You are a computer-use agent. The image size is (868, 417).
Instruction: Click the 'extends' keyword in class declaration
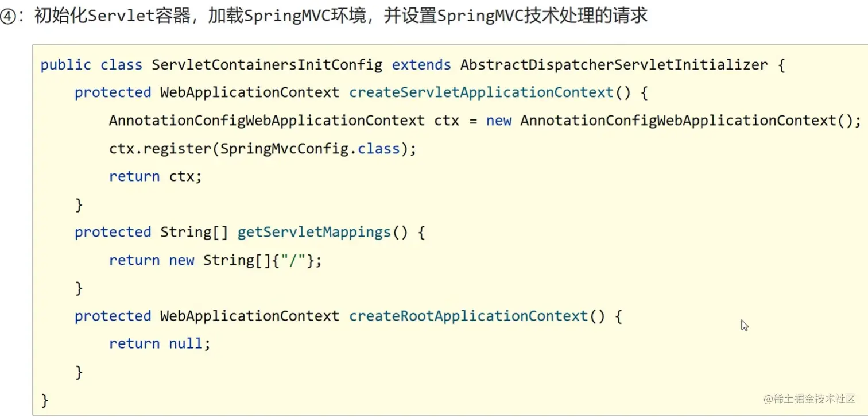(421, 65)
